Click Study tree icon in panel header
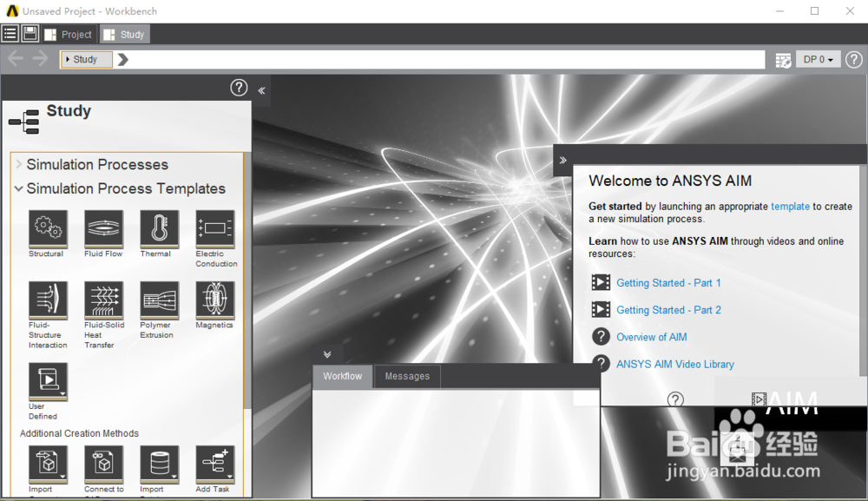Viewport: 868px width, 501px height. pos(23,122)
